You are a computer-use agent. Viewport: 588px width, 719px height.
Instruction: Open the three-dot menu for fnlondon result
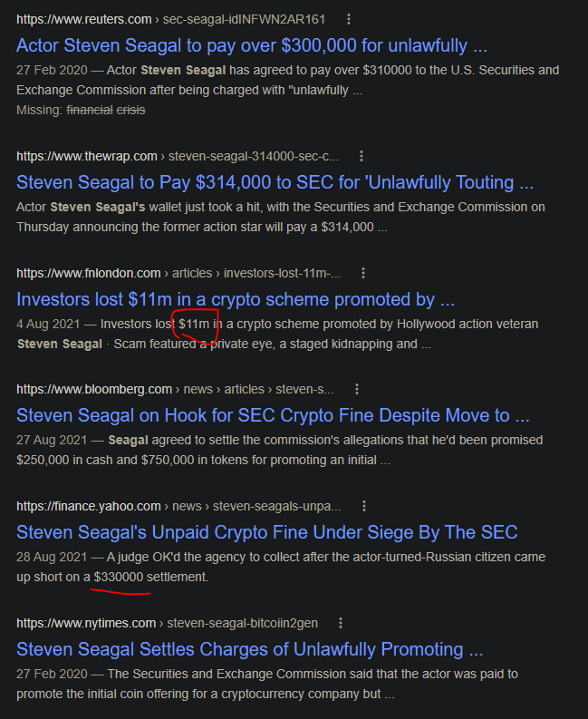tap(363, 273)
